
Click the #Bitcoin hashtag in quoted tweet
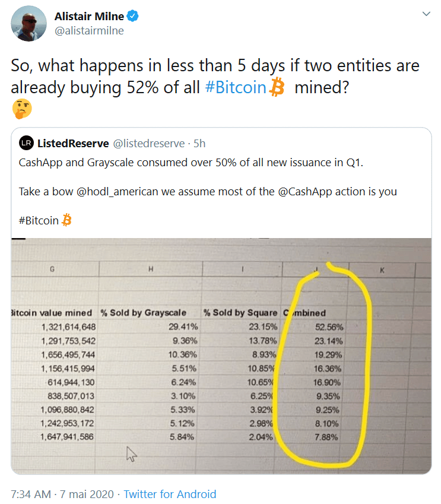click(x=39, y=220)
